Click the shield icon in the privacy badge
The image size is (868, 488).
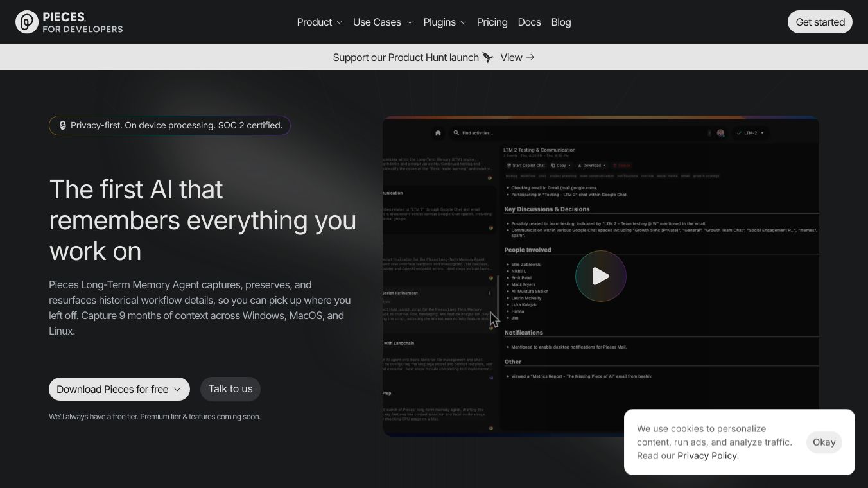(63, 125)
